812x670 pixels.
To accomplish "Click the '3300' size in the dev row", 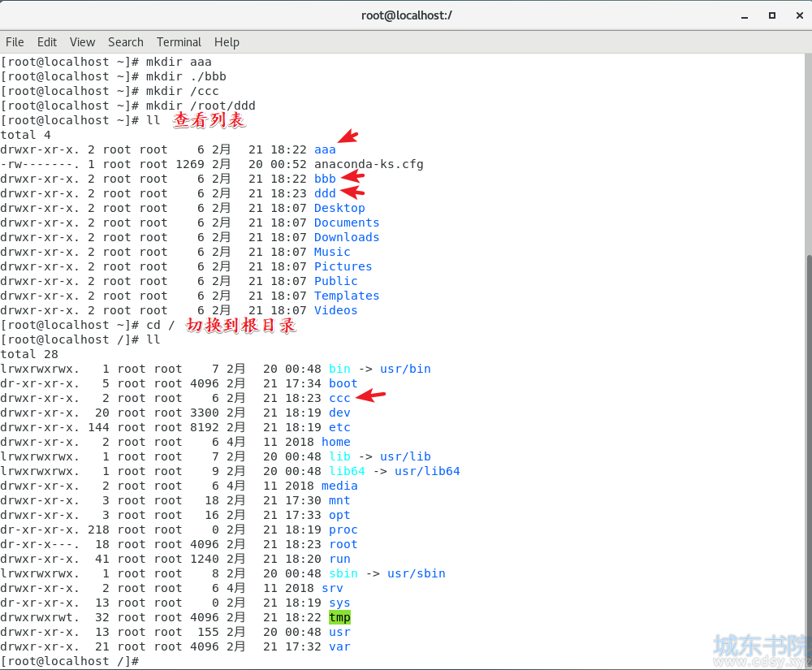I will pyautogui.click(x=204, y=413).
